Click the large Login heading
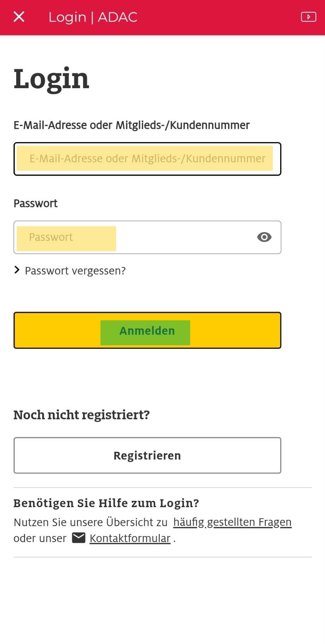 52,79
